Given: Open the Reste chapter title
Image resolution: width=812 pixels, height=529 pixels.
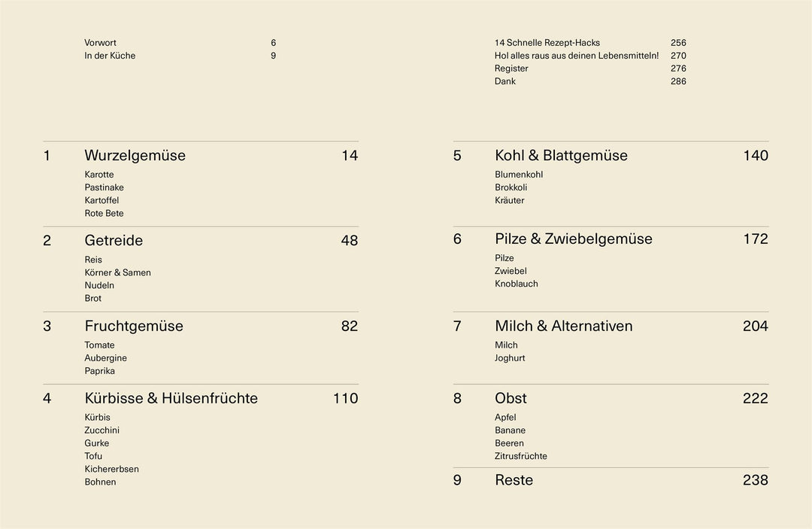Looking at the screenshot, I should pyautogui.click(x=514, y=480).
